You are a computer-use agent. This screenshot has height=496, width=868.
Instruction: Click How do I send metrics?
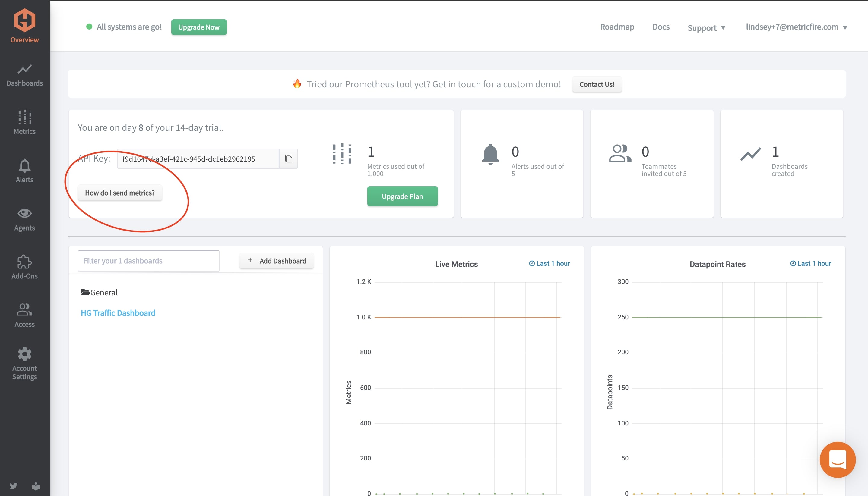click(120, 193)
